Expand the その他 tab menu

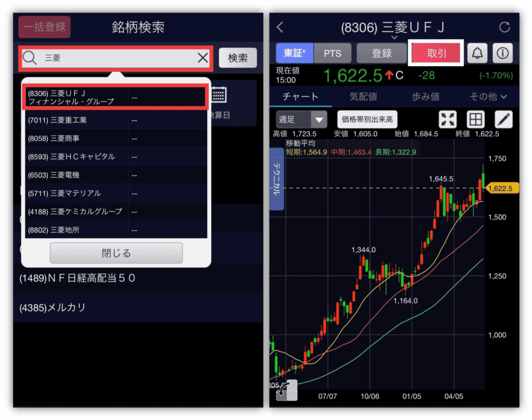pos(487,96)
